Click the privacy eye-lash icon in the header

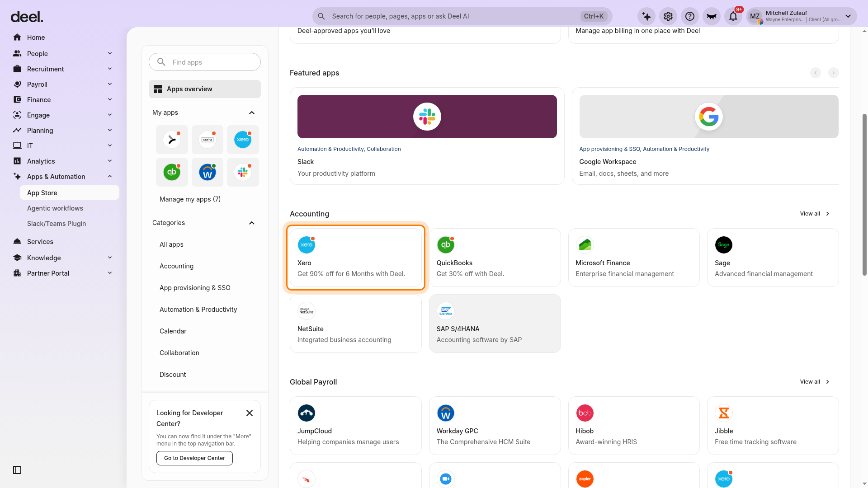pos(712,16)
